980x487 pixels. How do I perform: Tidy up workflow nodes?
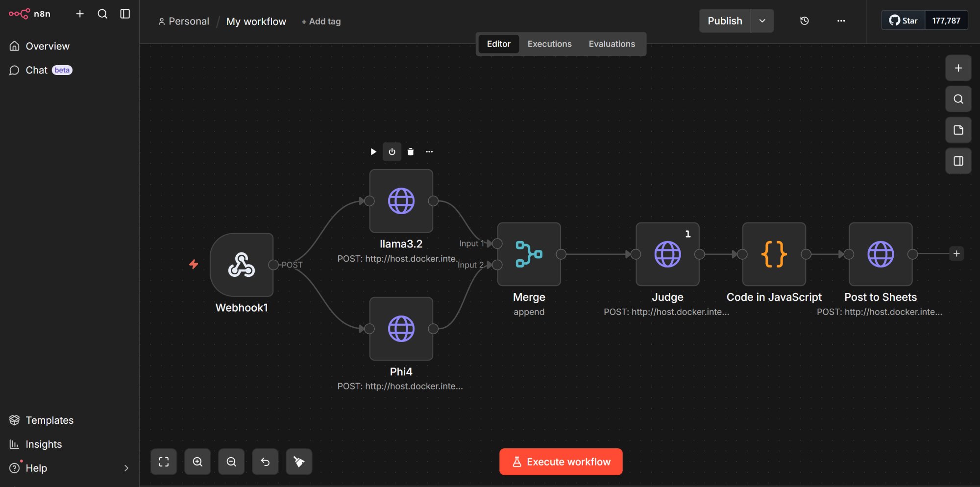pyautogui.click(x=299, y=462)
